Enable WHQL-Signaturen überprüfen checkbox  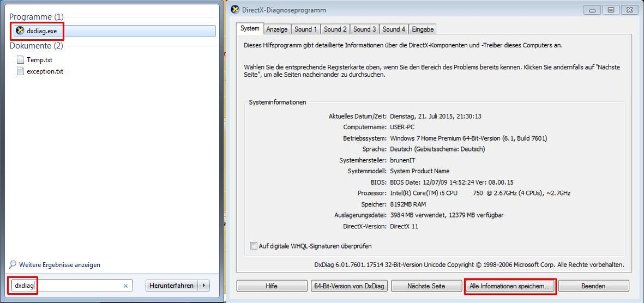pos(254,246)
